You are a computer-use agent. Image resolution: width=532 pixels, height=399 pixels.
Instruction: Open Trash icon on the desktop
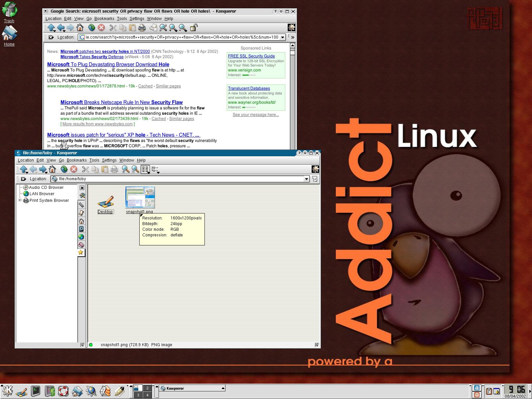[9, 9]
